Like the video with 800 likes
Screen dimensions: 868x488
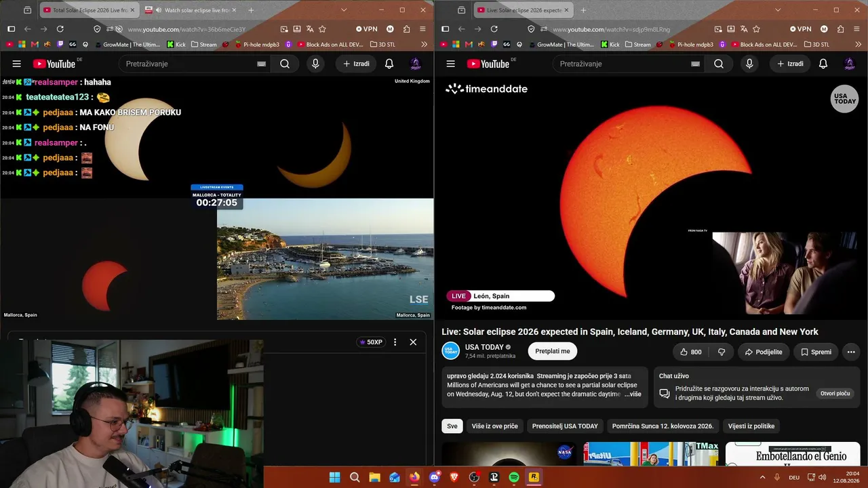[691, 352]
